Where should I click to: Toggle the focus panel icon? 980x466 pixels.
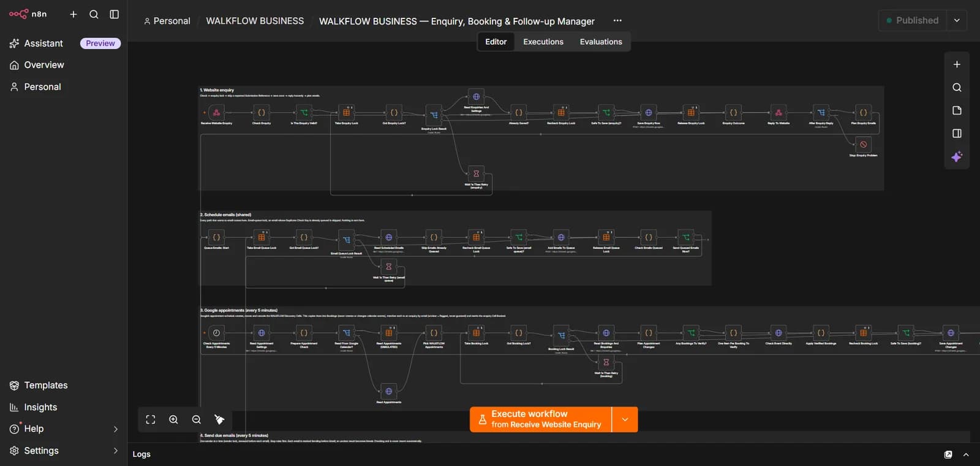(x=957, y=134)
